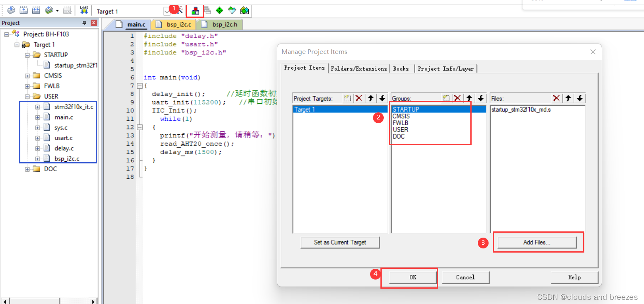The width and height of the screenshot is (644, 304).
Task: Collapse the Target 1 tree node
Action: pyautogui.click(x=17, y=44)
